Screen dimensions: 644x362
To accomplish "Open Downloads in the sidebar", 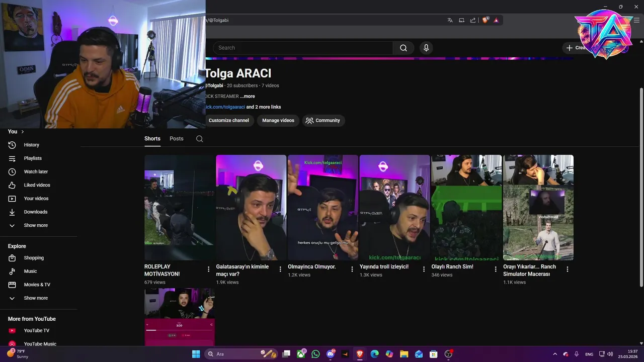I will click(x=35, y=212).
